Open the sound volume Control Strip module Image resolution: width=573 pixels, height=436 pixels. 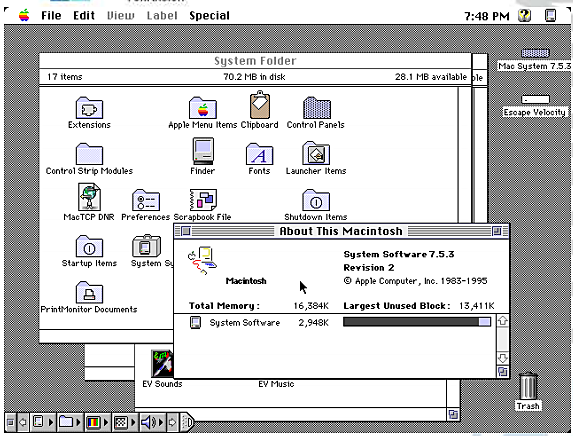[x=152, y=422]
